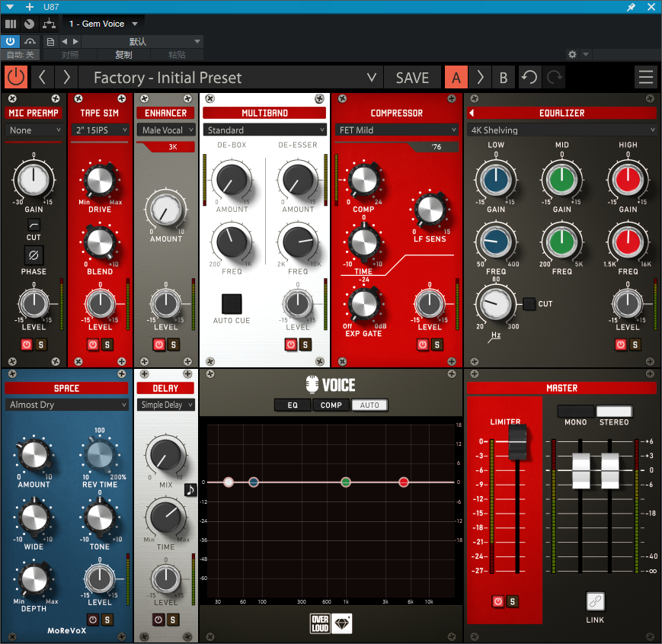The width and height of the screenshot is (662, 644).
Task: Open the Tape Sim 2" 15IPS dropdown
Action: point(100,130)
